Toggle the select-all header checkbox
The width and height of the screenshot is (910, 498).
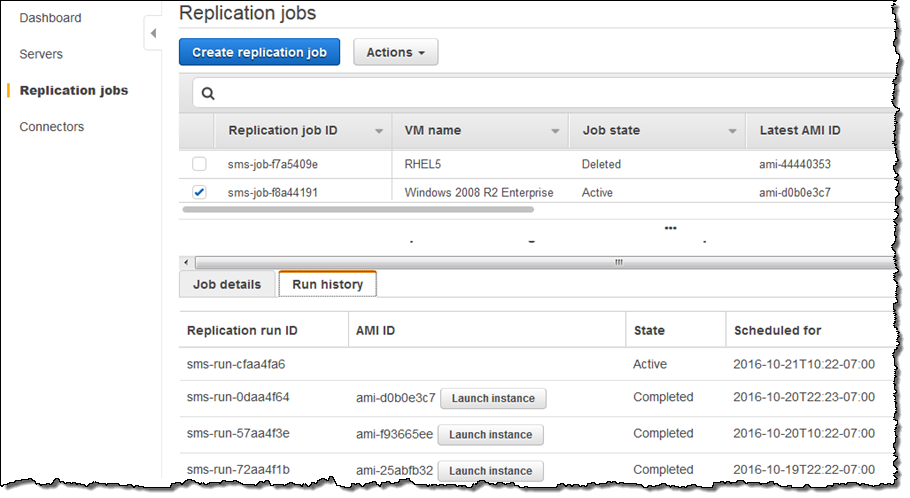click(x=200, y=131)
